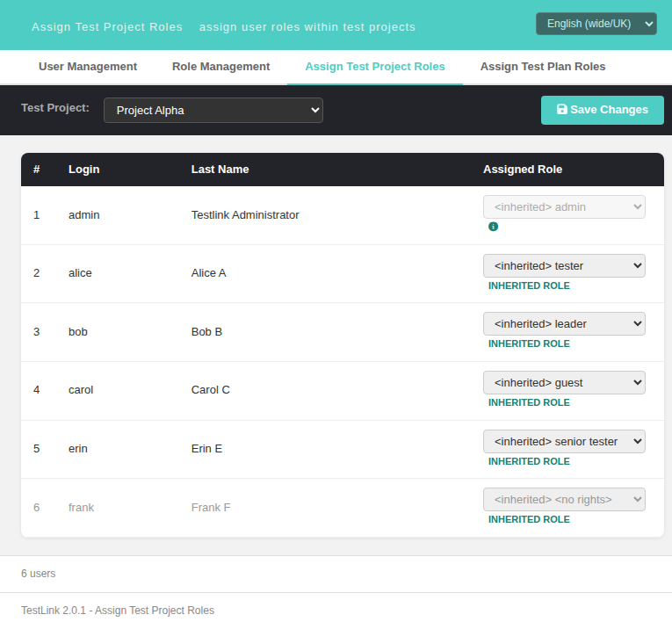Open alice's inherited tester role dropdown
672x629 pixels.
(x=564, y=265)
